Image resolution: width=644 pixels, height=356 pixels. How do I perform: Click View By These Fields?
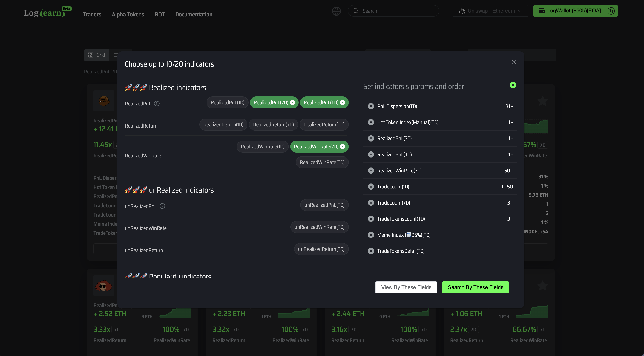pos(406,287)
